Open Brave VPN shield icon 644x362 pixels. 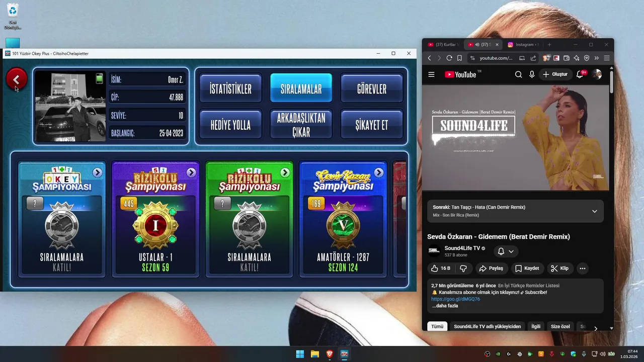click(x=587, y=58)
